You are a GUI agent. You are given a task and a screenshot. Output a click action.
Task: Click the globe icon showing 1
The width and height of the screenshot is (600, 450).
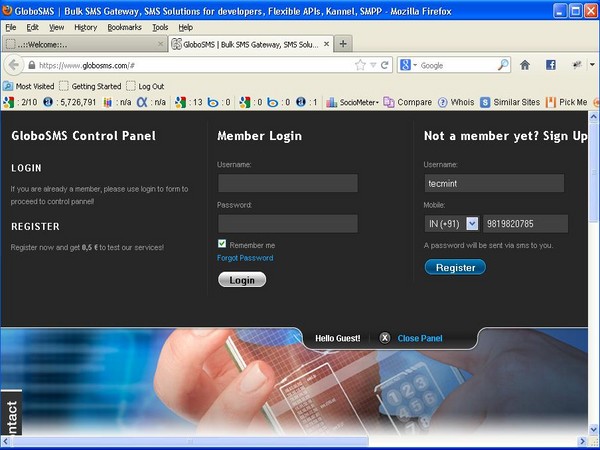pyautogui.click(x=301, y=102)
